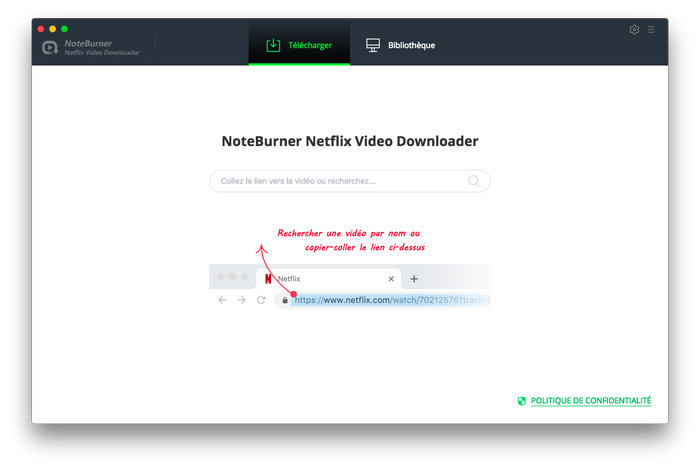This screenshot has width=700, height=469.
Task: Click the NoteBurner logo icon
Action: (x=50, y=47)
